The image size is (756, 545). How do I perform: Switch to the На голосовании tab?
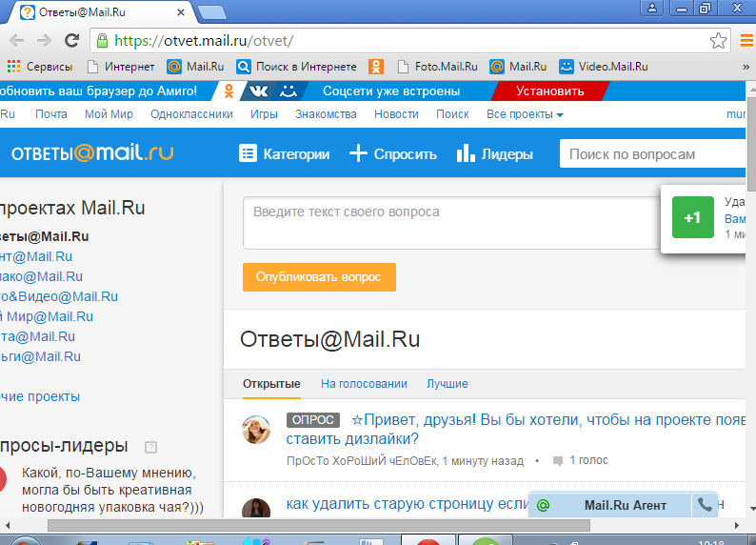pyautogui.click(x=364, y=384)
